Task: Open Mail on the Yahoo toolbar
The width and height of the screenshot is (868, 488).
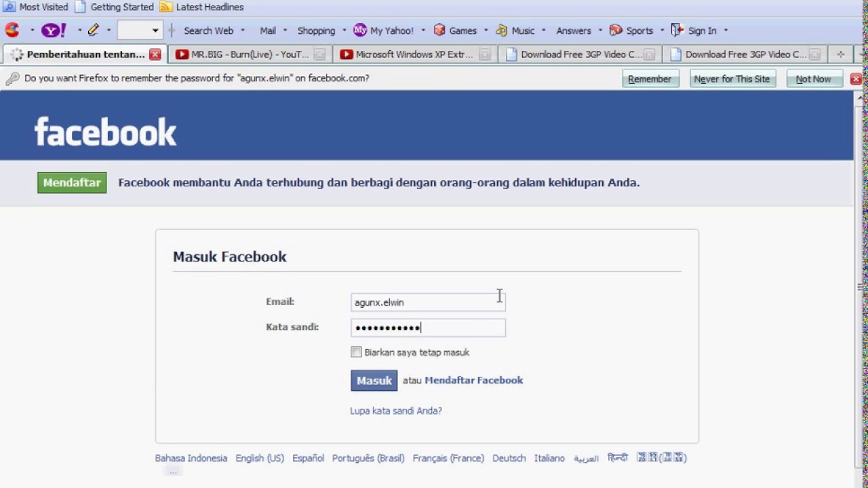Action: 268,30
